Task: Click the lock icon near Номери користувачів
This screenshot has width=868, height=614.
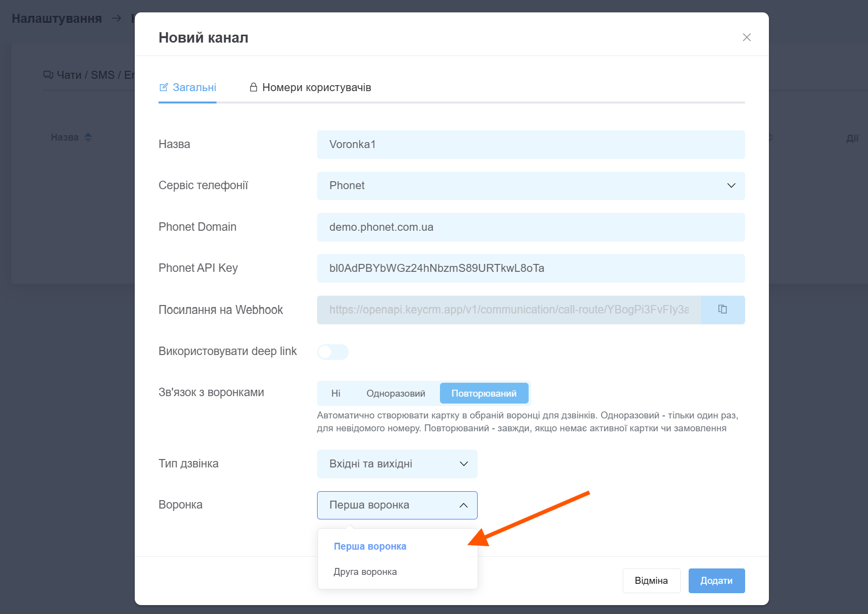Action: click(x=253, y=88)
